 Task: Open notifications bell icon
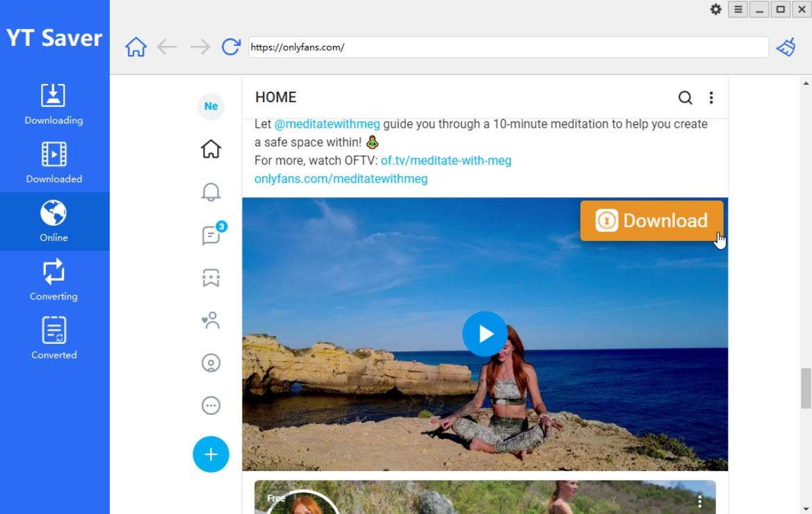(211, 192)
